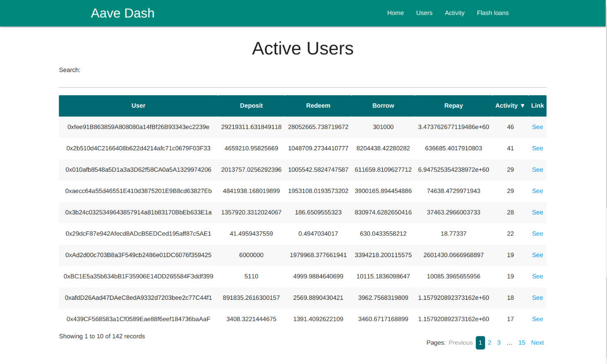This screenshot has width=607, height=364.
Task: Go to Home in navigation bar
Action: pyautogui.click(x=395, y=13)
